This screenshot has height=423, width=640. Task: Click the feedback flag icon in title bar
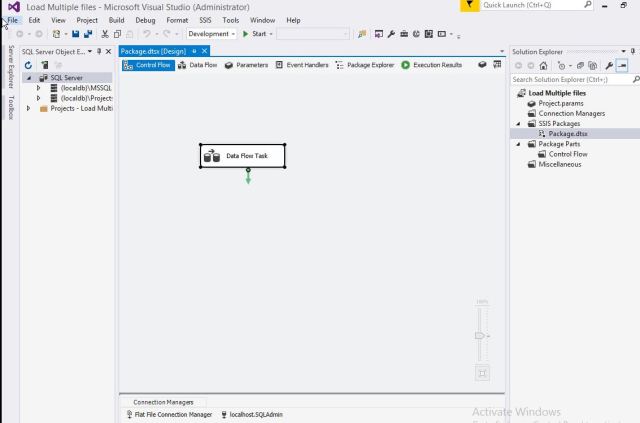[471, 6]
